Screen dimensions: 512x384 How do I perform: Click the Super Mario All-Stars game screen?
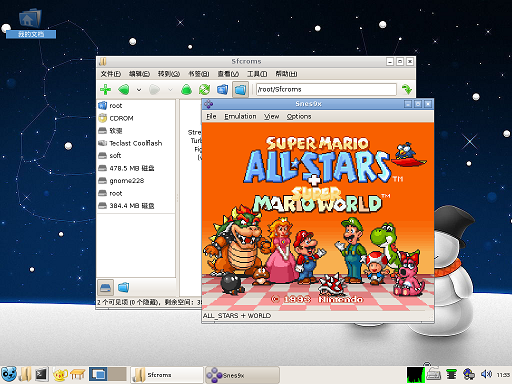(318, 217)
